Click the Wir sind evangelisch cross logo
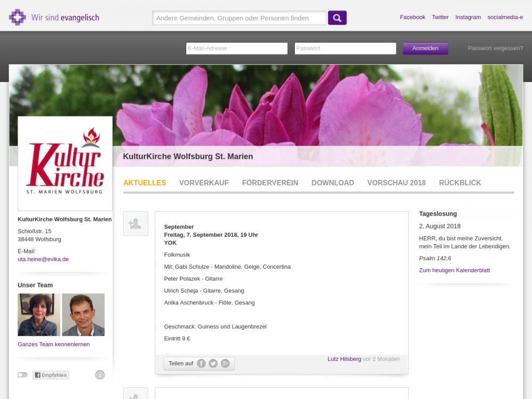Viewport: 532px width, 399px height. [x=17, y=18]
